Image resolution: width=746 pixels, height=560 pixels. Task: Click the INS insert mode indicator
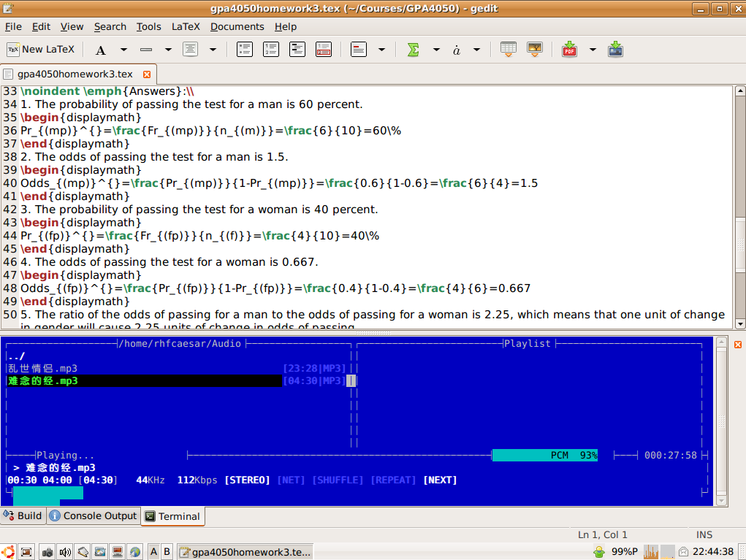coord(704,534)
